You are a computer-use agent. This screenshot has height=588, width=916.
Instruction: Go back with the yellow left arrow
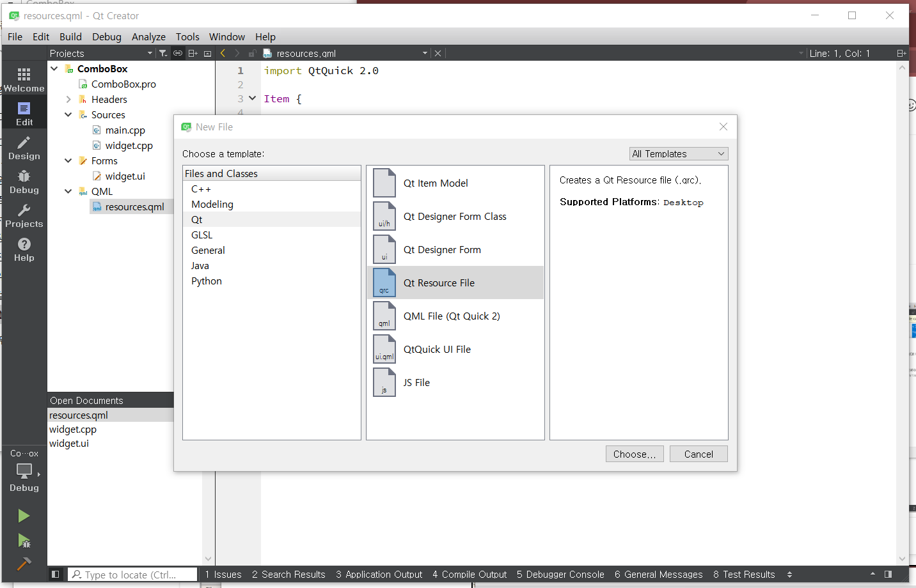[x=223, y=54]
